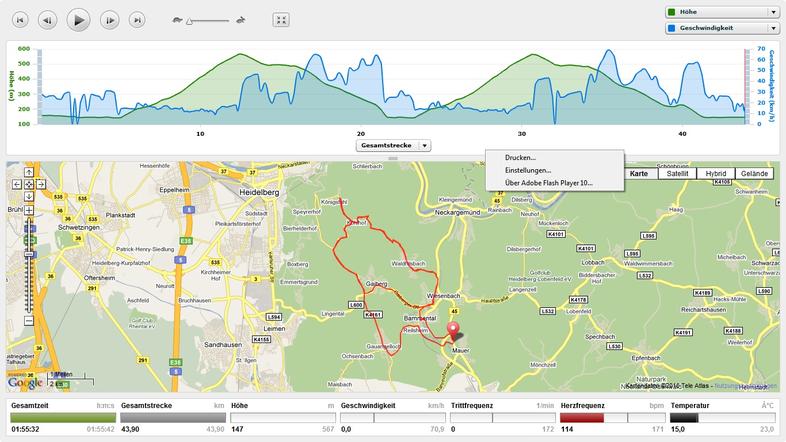Jump to start of the track
This screenshot has width=786, height=442.
pos(20,20)
